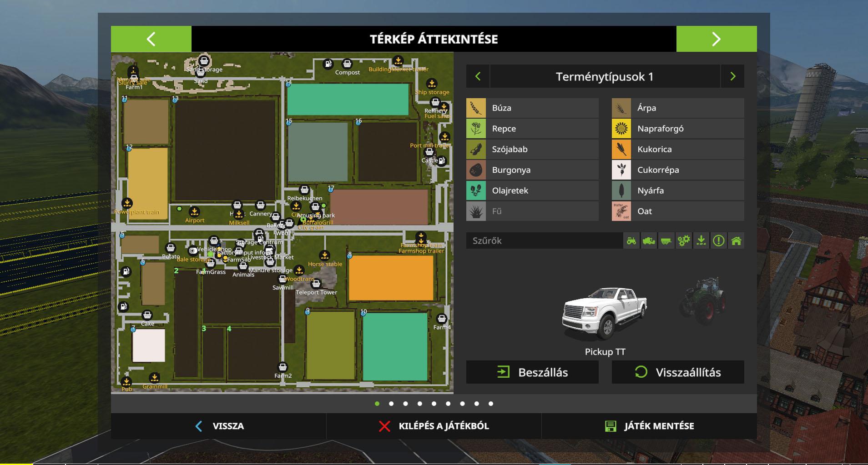Image resolution: width=868 pixels, height=465 pixels.
Task: Select the Pickup TT vehicle thumbnail
Action: tap(605, 314)
